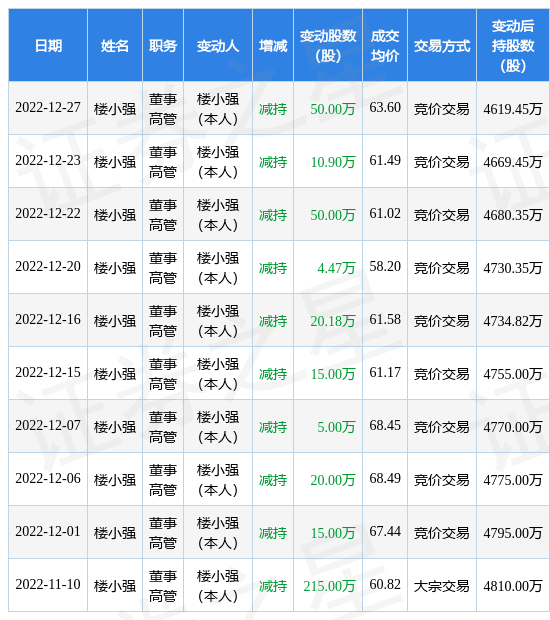Viewport: 550px width, 620px height.
Task: Select the 4730.35万 holdings cell
Action: click(512, 268)
